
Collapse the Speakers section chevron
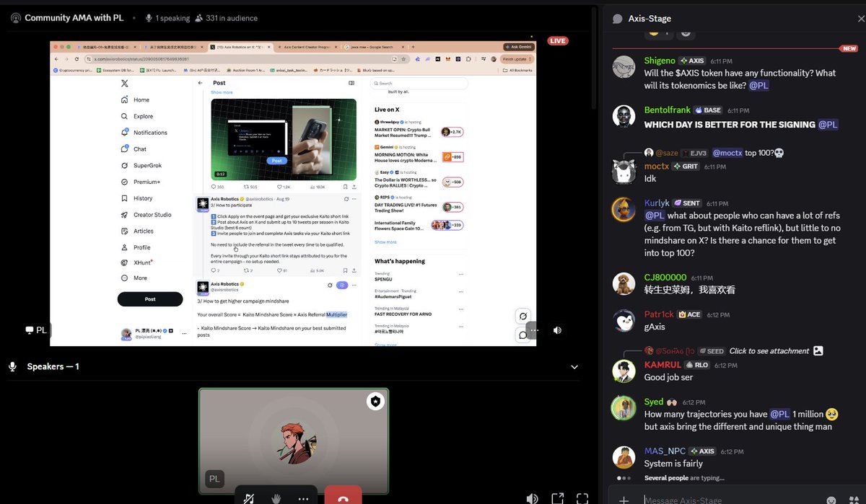[574, 367]
